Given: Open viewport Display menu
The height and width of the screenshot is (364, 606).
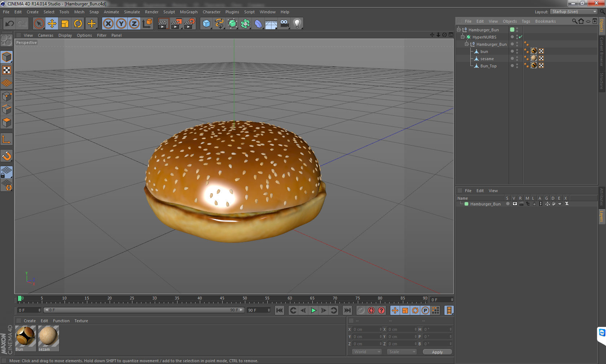Looking at the screenshot, I should click(x=65, y=35).
